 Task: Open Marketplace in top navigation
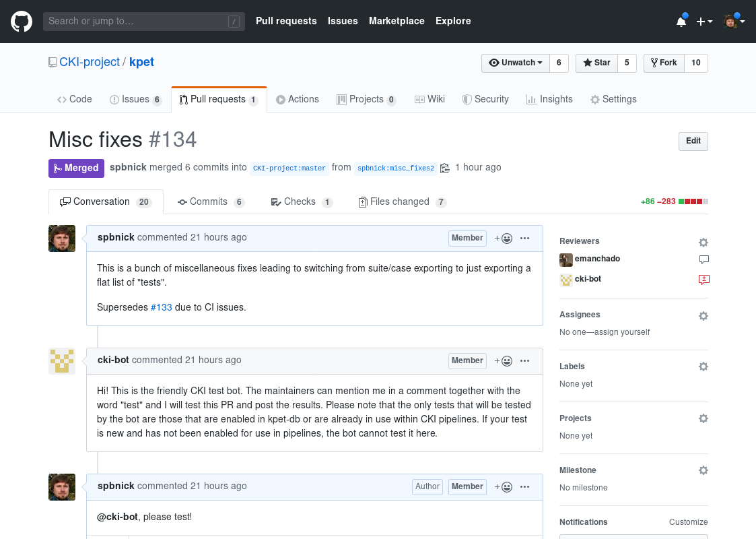(x=397, y=21)
